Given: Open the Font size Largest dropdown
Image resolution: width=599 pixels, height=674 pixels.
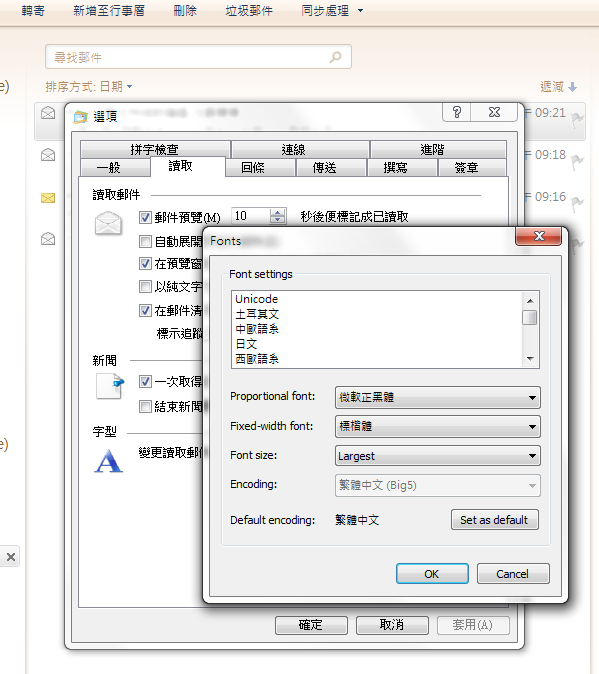Looking at the screenshot, I should pos(437,456).
